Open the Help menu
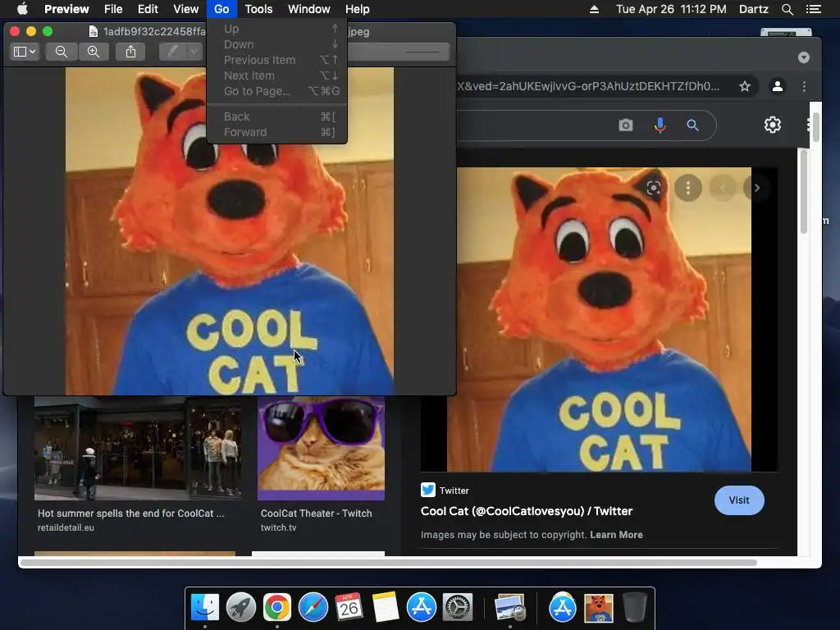 coord(358,9)
